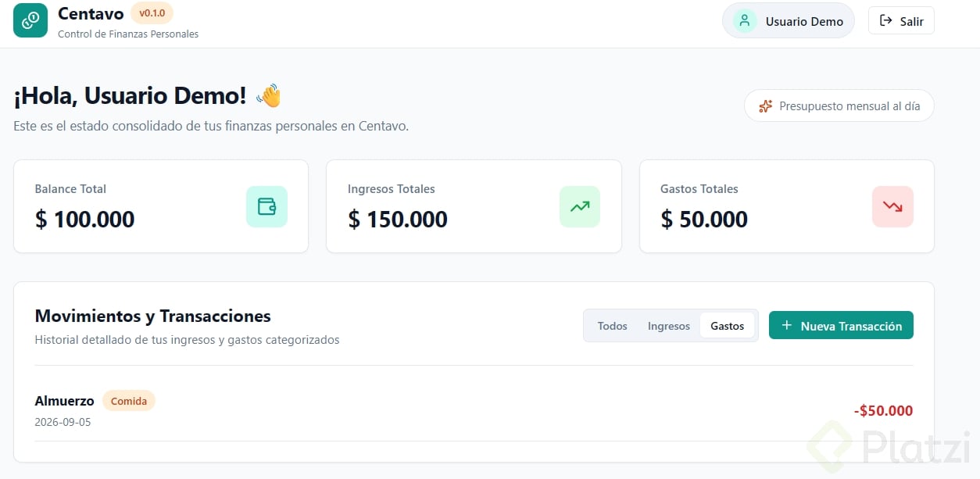
Task: Click the user avatar icon beside Usuario Demo
Action: click(x=745, y=21)
